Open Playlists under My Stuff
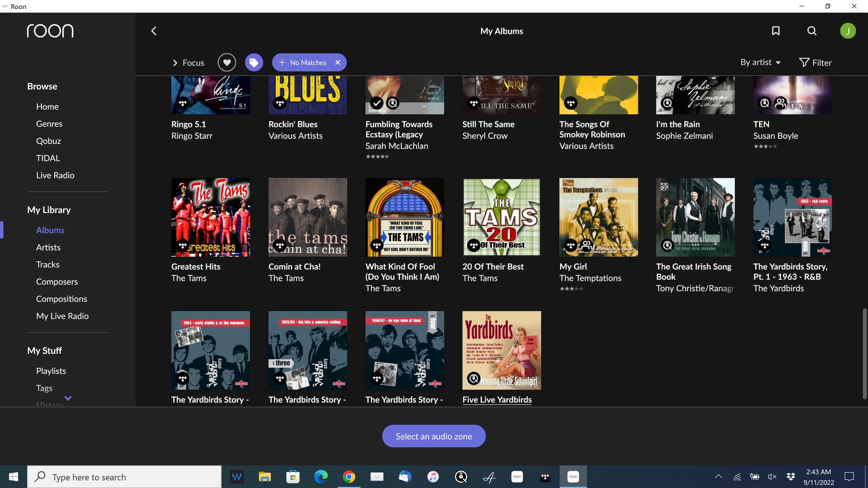Image resolution: width=868 pixels, height=488 pixels. tap(51, 371)
